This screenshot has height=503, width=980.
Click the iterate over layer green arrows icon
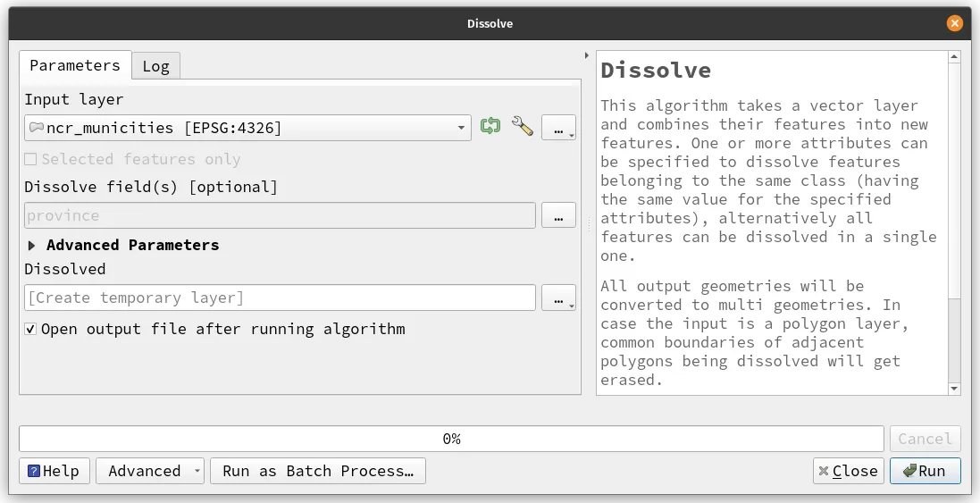click(490, 126)
